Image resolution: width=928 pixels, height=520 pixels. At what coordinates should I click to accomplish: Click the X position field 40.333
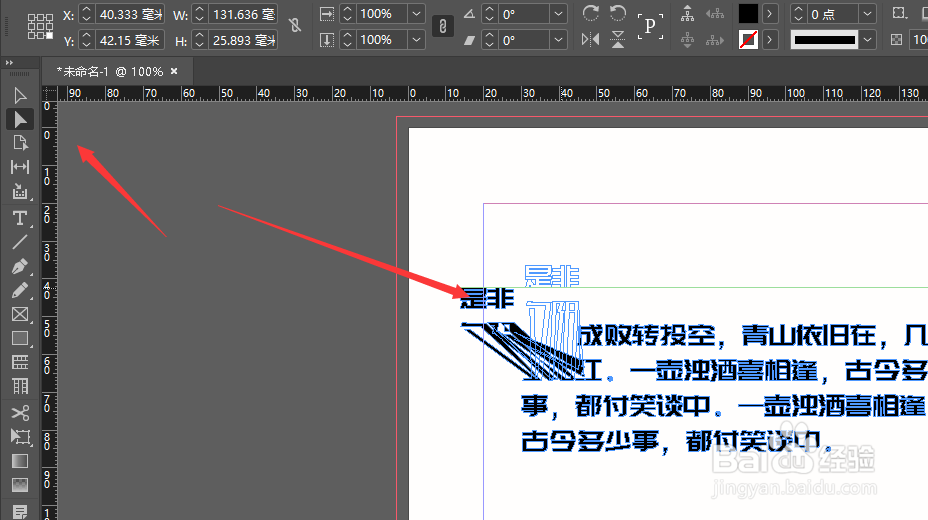click(x=130, y=14)
